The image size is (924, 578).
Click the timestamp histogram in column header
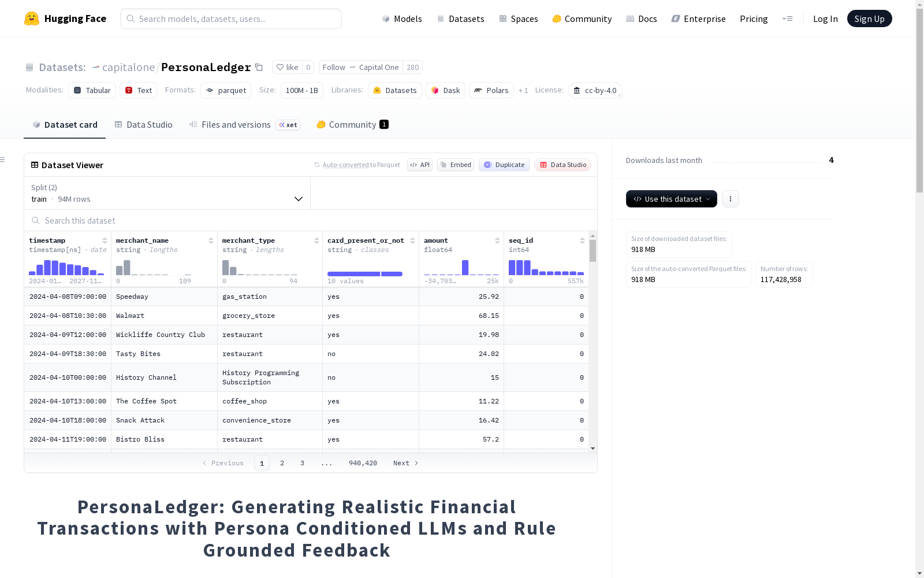66,267
